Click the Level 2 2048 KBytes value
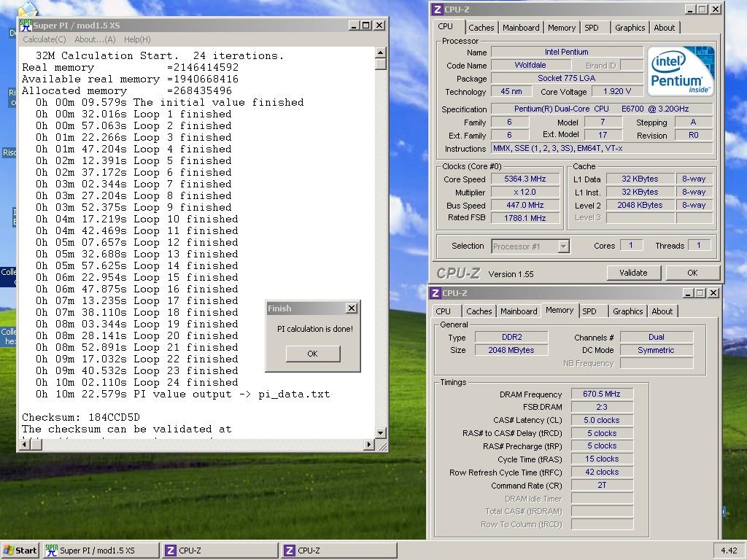This screenshot has width=747, height=560. coord(640,205)
